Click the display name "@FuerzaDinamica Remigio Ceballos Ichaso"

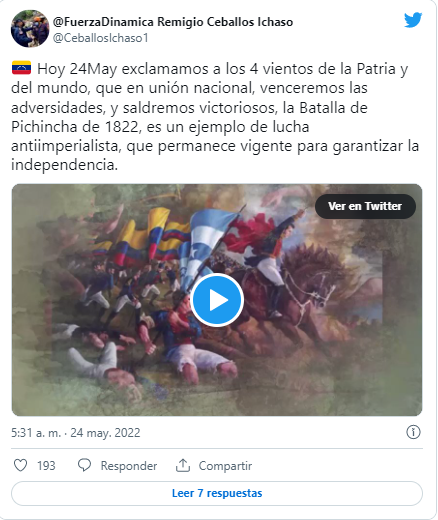click(173, 22)
